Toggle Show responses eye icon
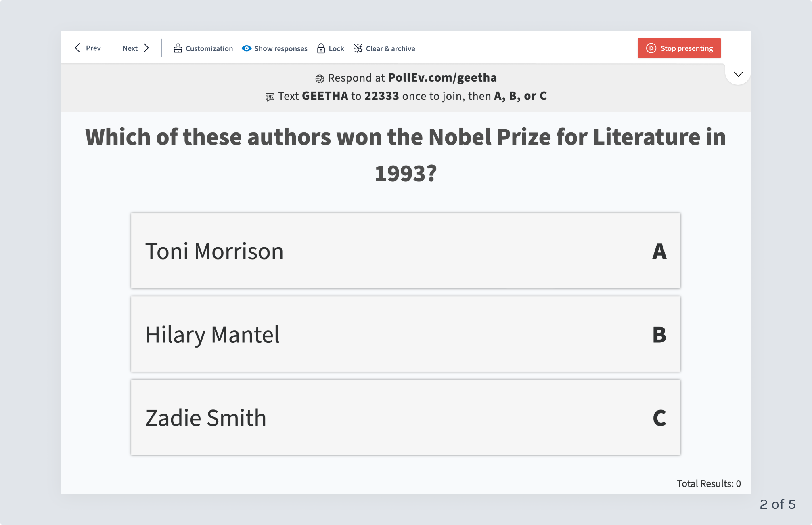The width and height of the screenshot is (812, 525). pos(247,48)
